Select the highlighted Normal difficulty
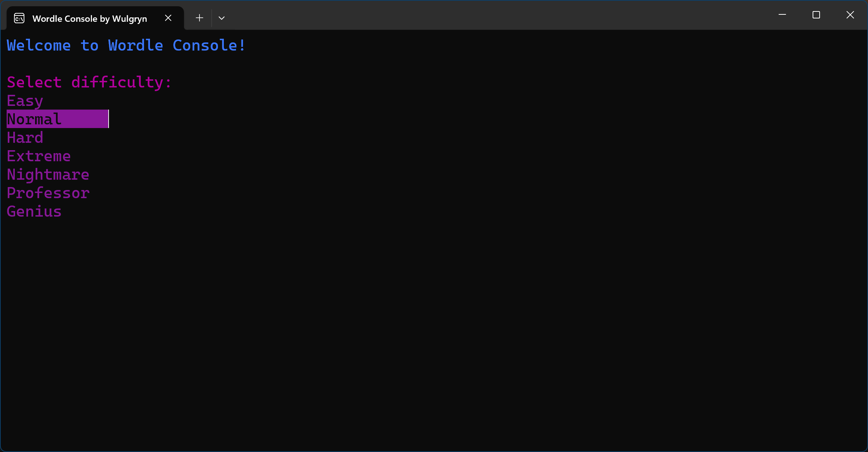 pos(34,119)
